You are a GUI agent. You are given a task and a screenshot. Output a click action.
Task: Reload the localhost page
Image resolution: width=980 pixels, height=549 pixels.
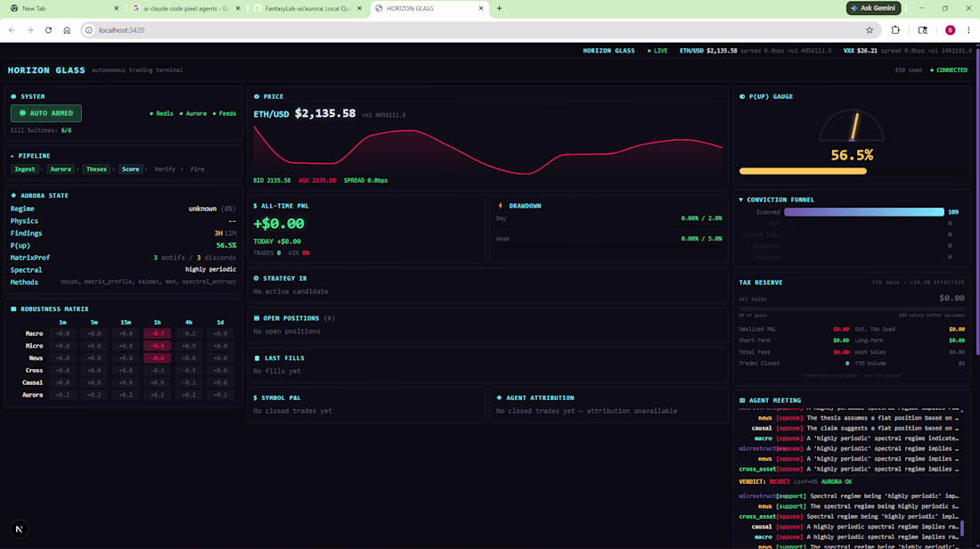click(48, 30)
